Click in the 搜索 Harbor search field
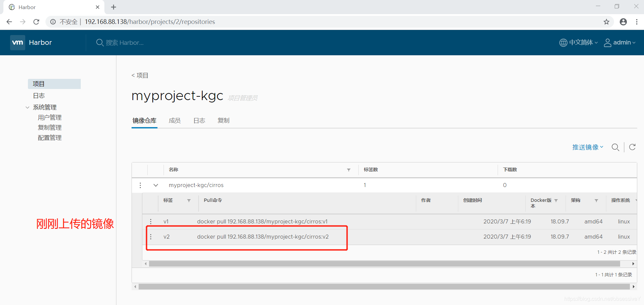Viewport: 644px width, 305px height. point(124,43)
